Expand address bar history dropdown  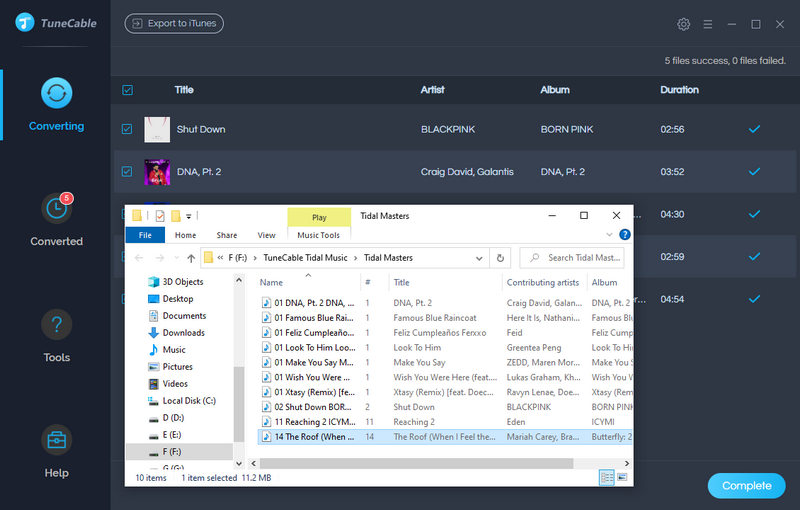[x=479, y=258]
